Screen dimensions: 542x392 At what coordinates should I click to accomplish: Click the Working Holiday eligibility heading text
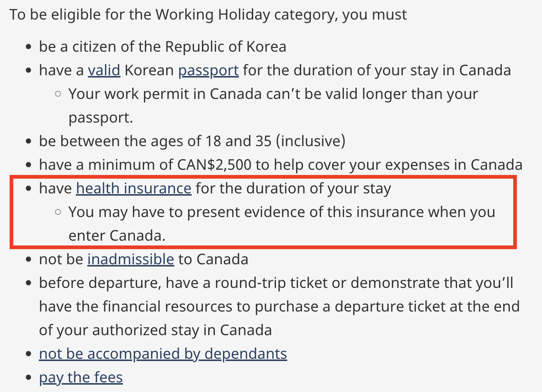tap(208, 15)
